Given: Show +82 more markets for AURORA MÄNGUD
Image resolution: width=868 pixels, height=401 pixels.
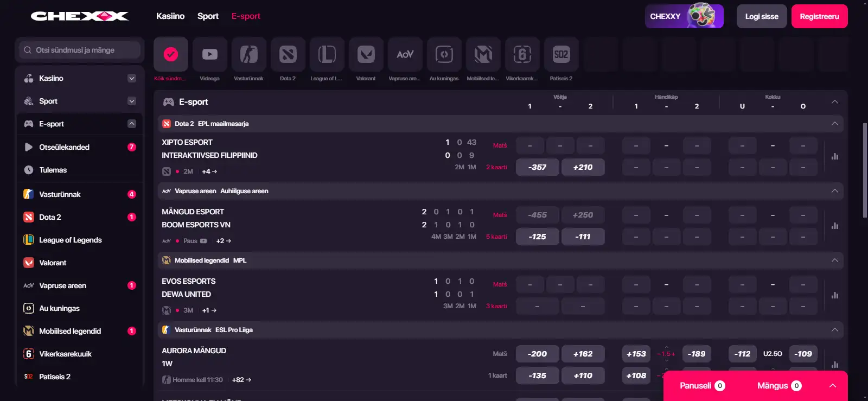Looking at the screenshot, I should 241,380.
